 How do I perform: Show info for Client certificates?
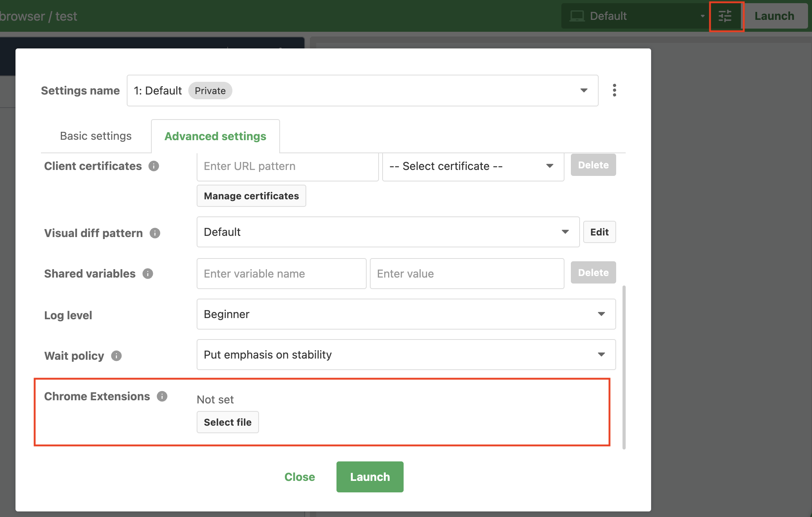pos(154,166)
